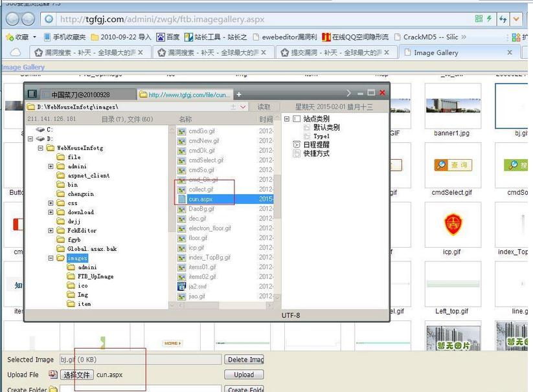Open the path history dropdown arrow
Image resolution: width=533 pixels, height=392 pixels.
243,107
